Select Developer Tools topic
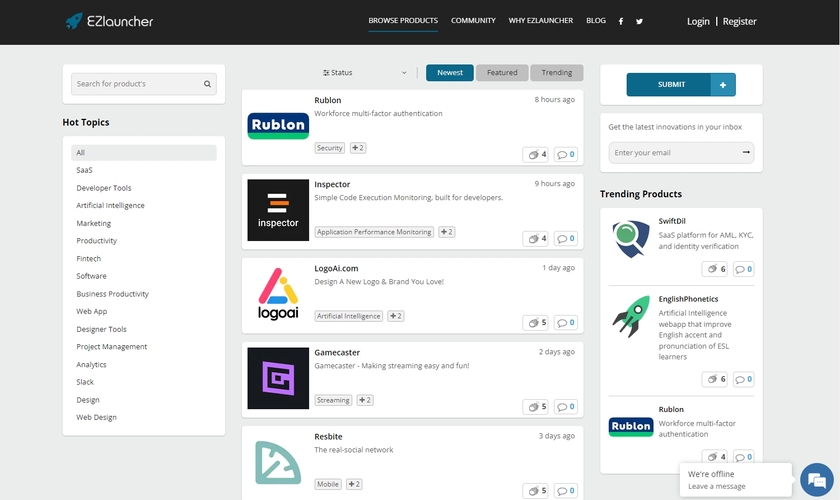This screenshot has width=840, height=500. 103,188
